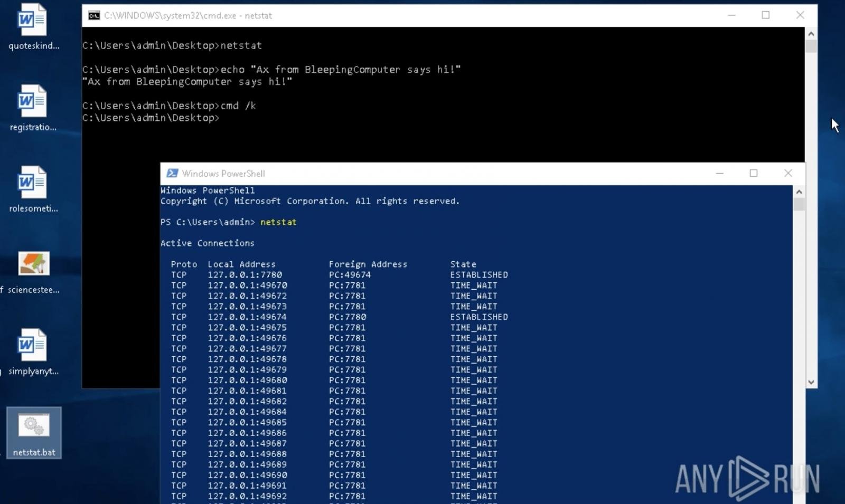Click the cmd.exe title bar system icon
The image size is (845, 504).
[x=94, y=16]
